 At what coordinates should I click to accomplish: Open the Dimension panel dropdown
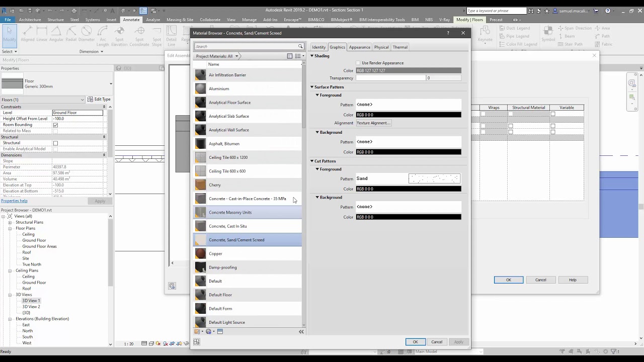click(x=91, y=51)
